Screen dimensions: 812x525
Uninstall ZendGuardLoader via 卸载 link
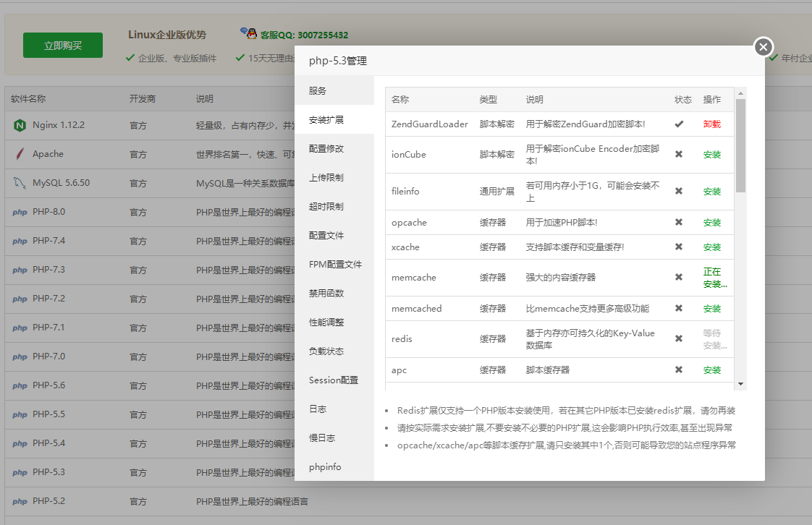pyautogui.click(x=711, y=124)
